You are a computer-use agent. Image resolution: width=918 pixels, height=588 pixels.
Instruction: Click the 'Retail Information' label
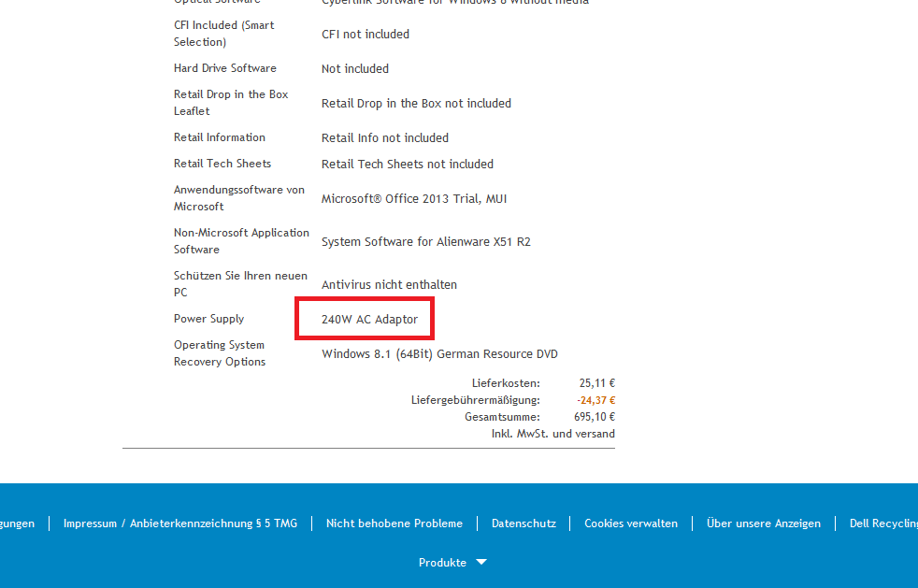tap(219, 137)
